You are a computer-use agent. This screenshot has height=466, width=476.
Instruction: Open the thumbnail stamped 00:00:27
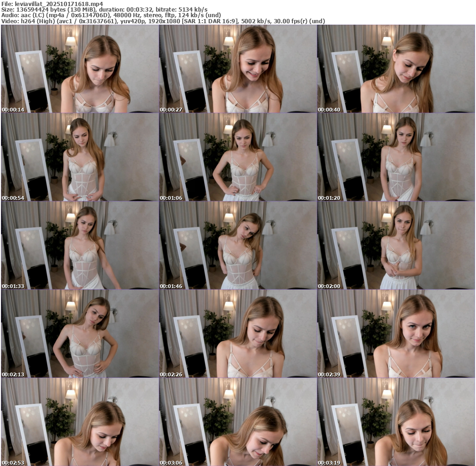238,69
